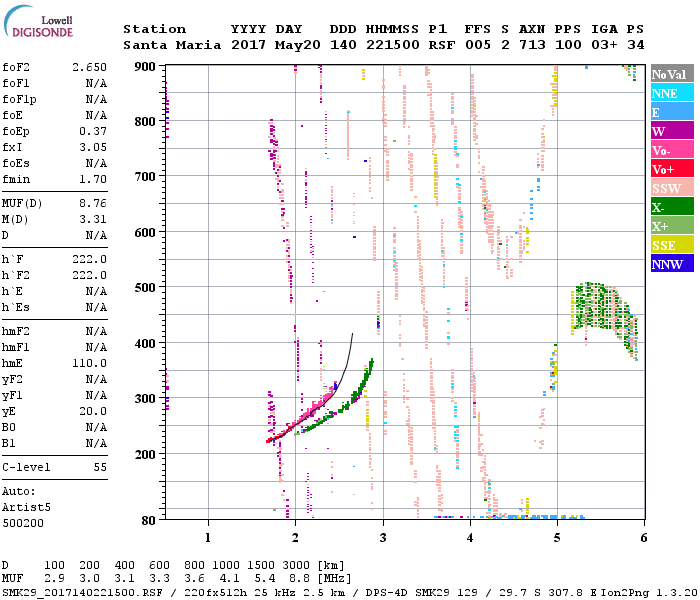
Task: Select the NoVal legend swatch
Action: point(672,74)
